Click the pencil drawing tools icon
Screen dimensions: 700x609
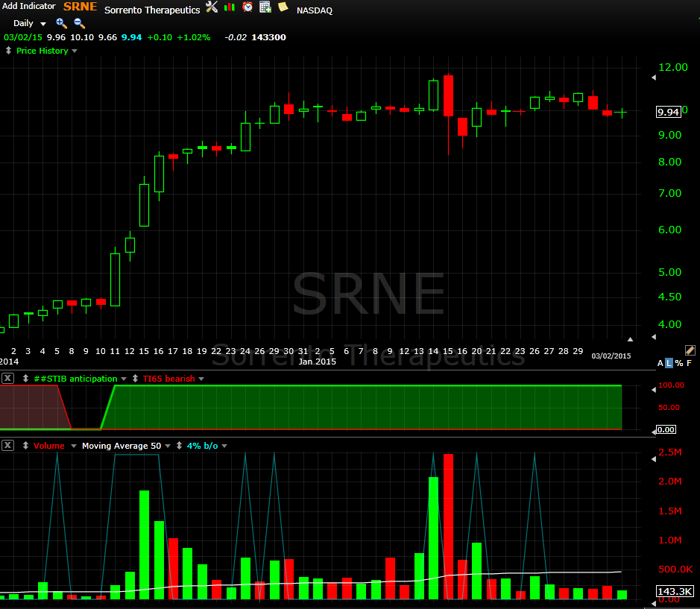pyautogui.click(x=690, y=350)
